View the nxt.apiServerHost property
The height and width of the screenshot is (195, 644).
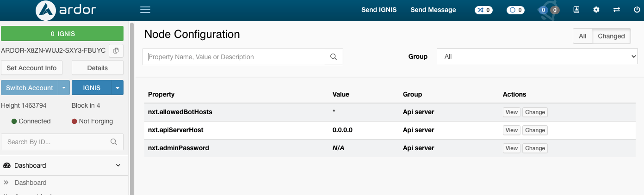coord(512,130)
